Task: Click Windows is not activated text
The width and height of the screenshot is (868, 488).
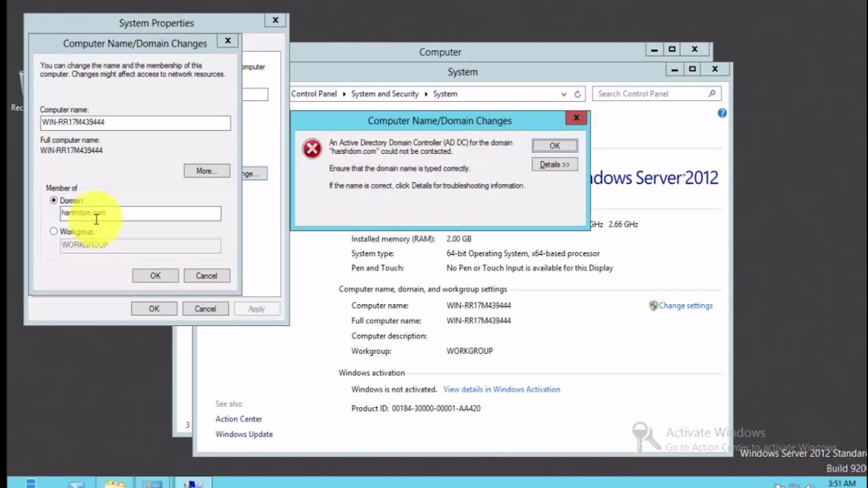Action: (394, 389)
